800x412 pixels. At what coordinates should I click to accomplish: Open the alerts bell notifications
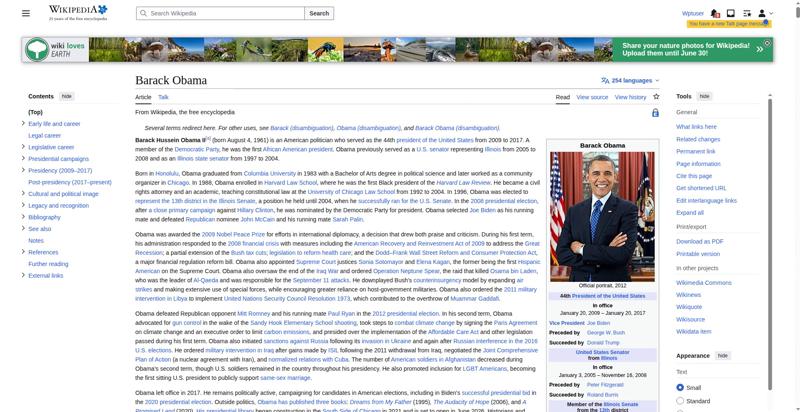(715, 13)
